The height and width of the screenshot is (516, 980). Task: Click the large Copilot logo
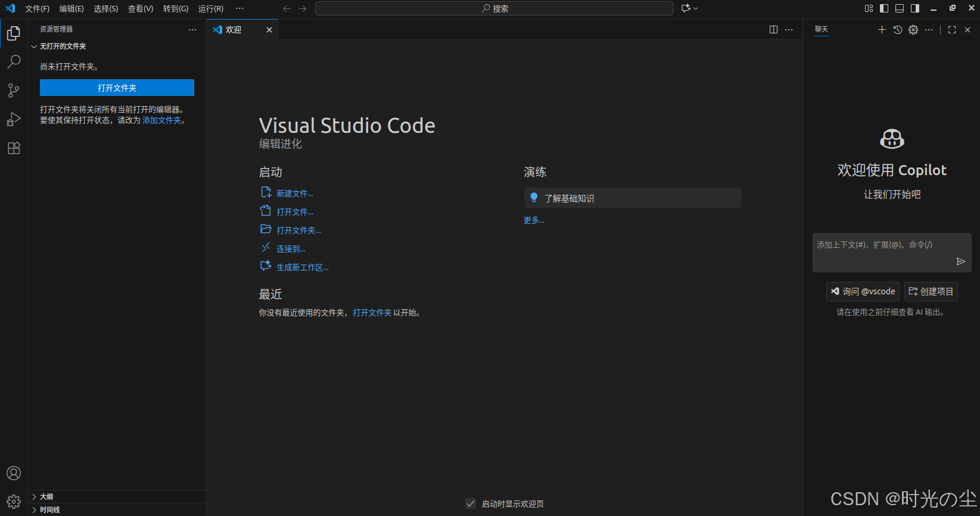click(892, 139)
